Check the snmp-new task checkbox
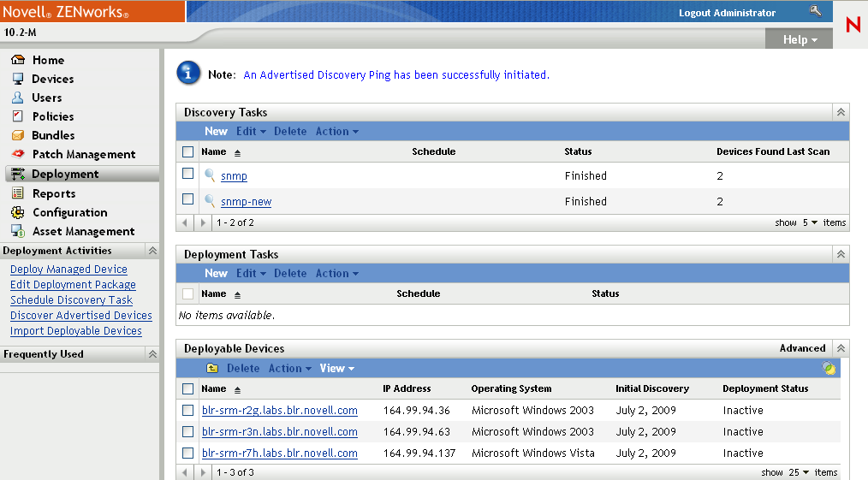Screen dimensions: 868x480 tap(188, 199)
